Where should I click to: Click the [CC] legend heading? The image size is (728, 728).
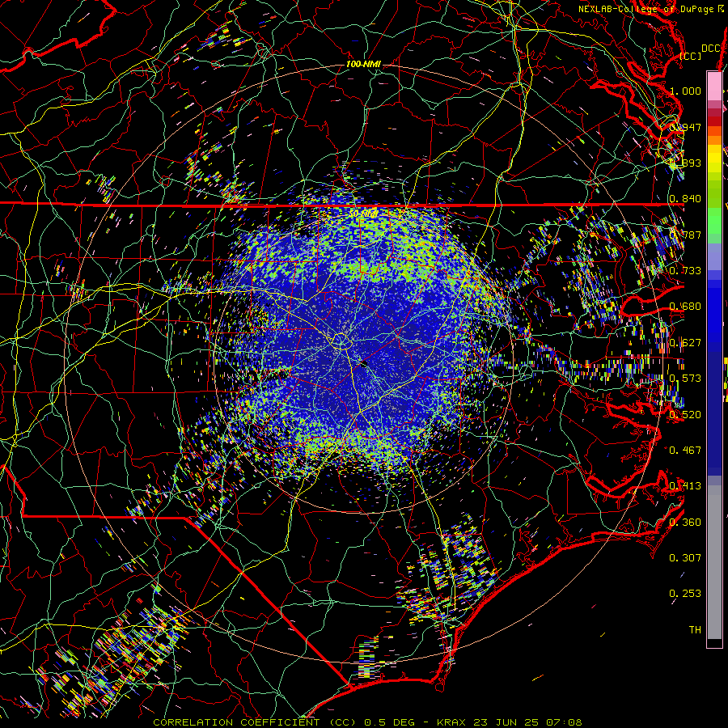click(690, 56)
